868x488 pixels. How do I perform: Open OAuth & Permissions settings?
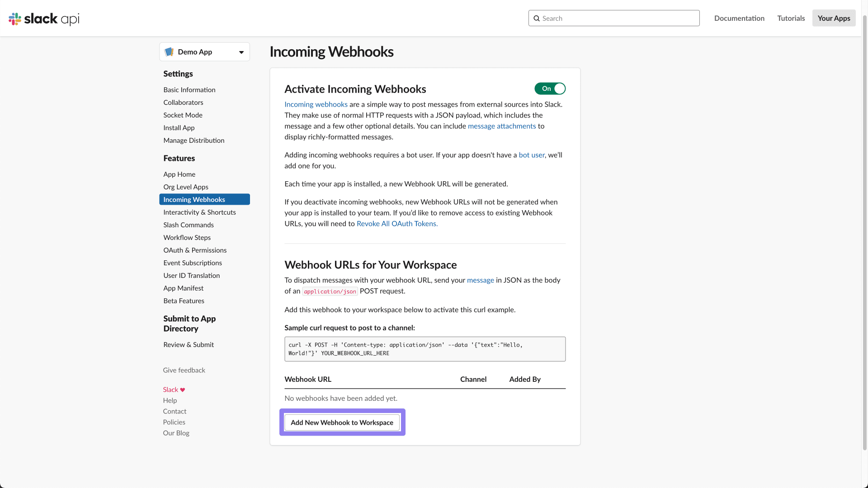click(195, 250)
